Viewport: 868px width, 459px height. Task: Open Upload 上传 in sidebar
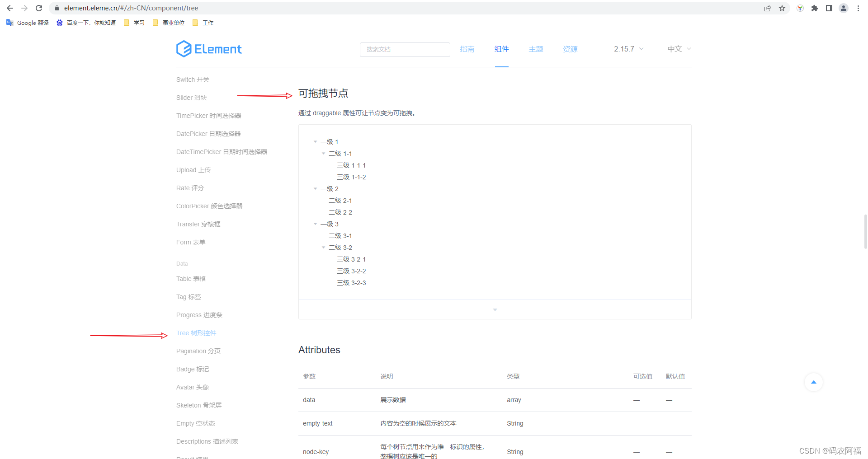193,170
